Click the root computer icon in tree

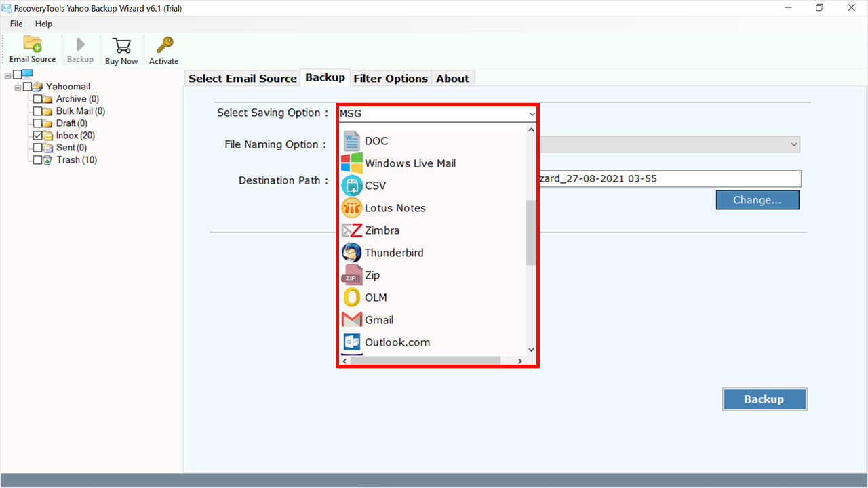(27, 75)
